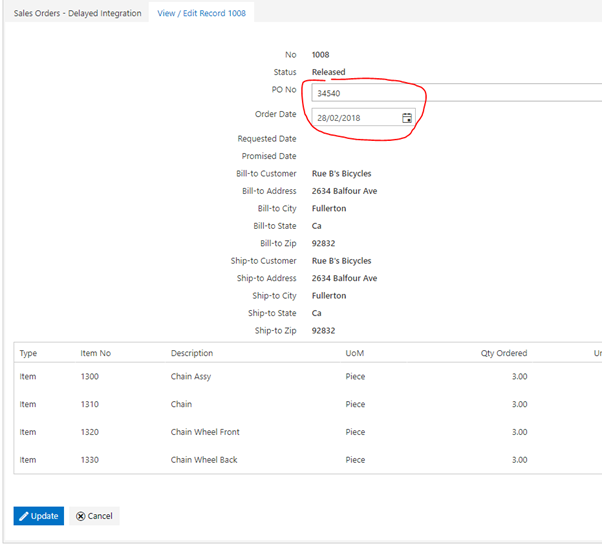
Task: Click the Bill-to City Fullerton value
Action: pyautogui.click(x=329, y=208)
